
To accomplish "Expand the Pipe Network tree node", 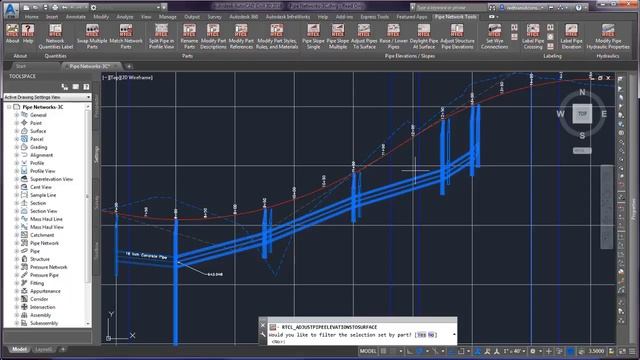I will [x=17, y=243].
